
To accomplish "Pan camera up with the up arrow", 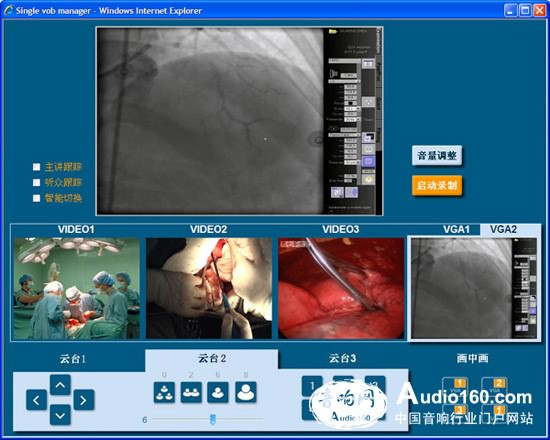I will coord(60,385).
